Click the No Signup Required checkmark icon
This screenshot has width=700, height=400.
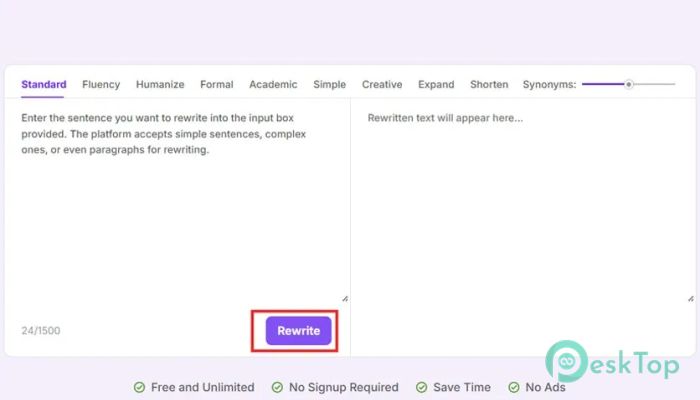coord(277,387)
